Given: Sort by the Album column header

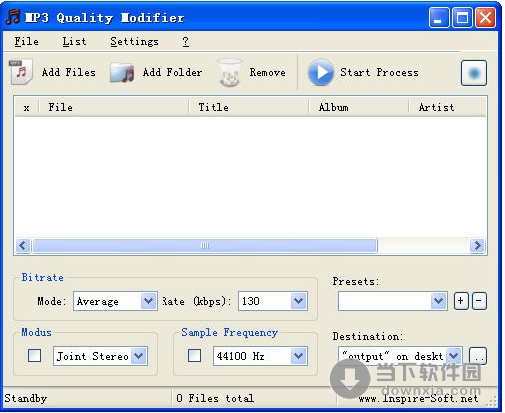Looking at the screenshot, I should [359, 107].
